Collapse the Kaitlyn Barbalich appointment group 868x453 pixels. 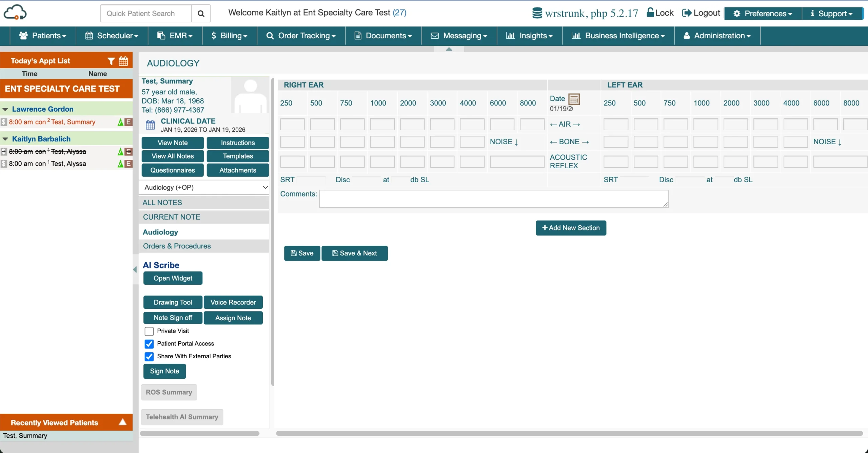[5, 139]
